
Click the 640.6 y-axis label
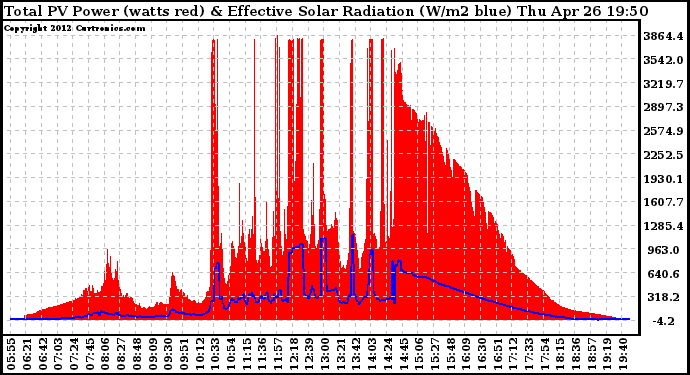pyautogui.click(x=664, y=274)
